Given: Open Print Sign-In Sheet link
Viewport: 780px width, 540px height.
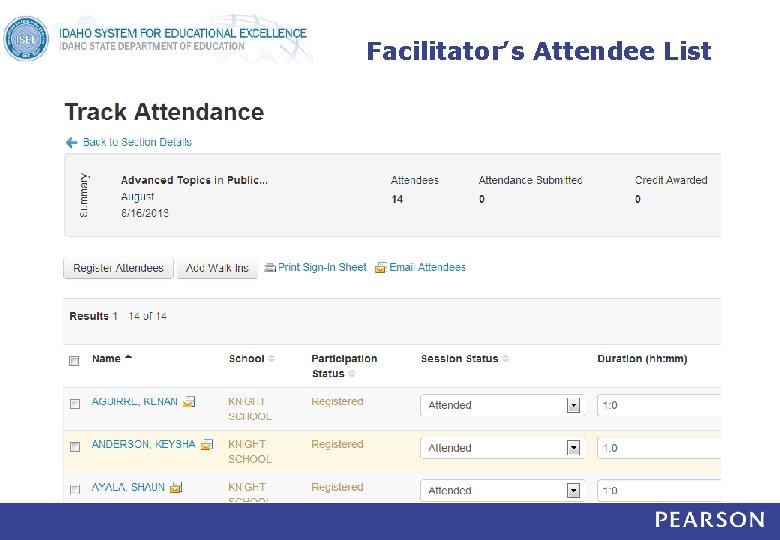Looking at the screenshot, I should tap(322, 268).
